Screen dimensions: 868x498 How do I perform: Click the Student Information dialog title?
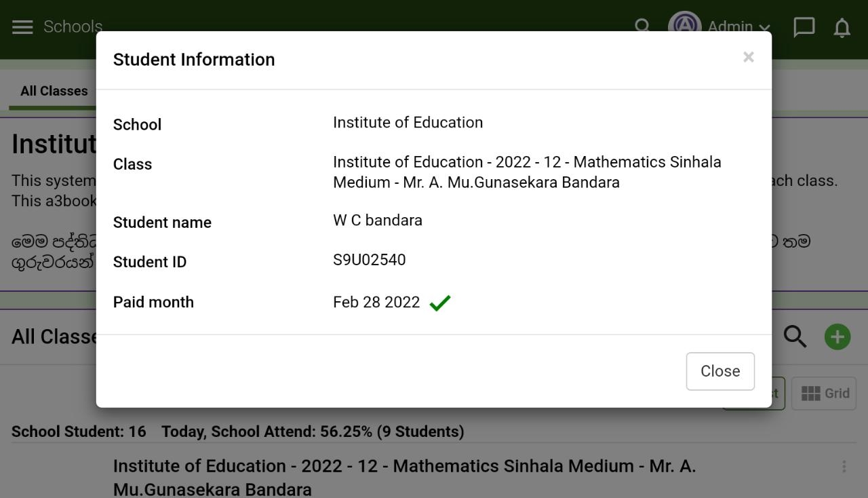194,60
